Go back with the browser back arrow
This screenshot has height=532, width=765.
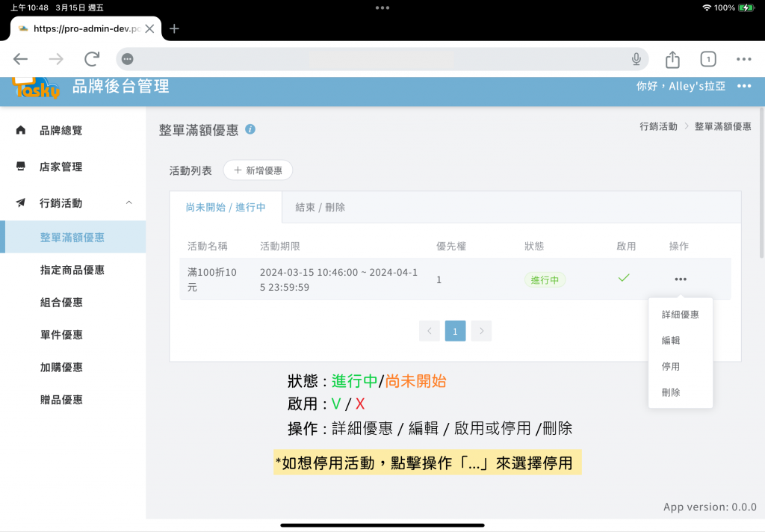[20, 59]
